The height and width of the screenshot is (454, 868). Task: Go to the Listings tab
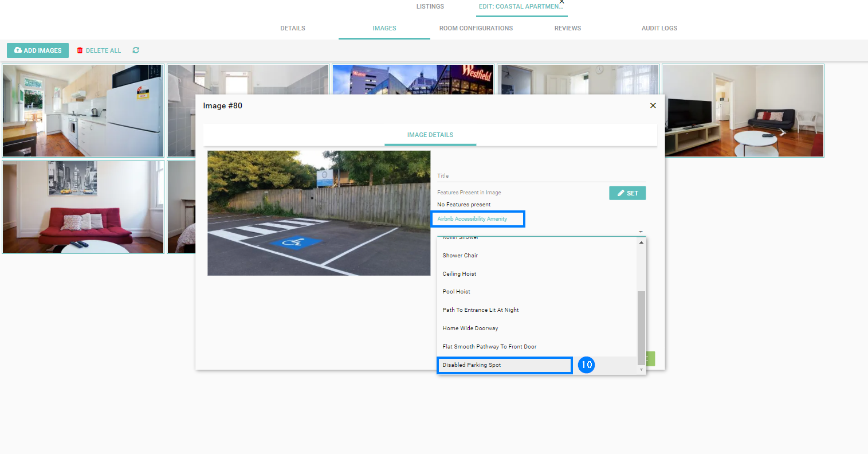click(430, 6)
